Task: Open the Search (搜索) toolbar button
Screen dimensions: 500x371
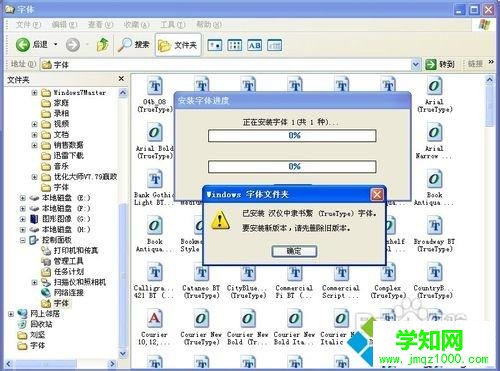Action: pyautogui.click(x=133, y=44)
